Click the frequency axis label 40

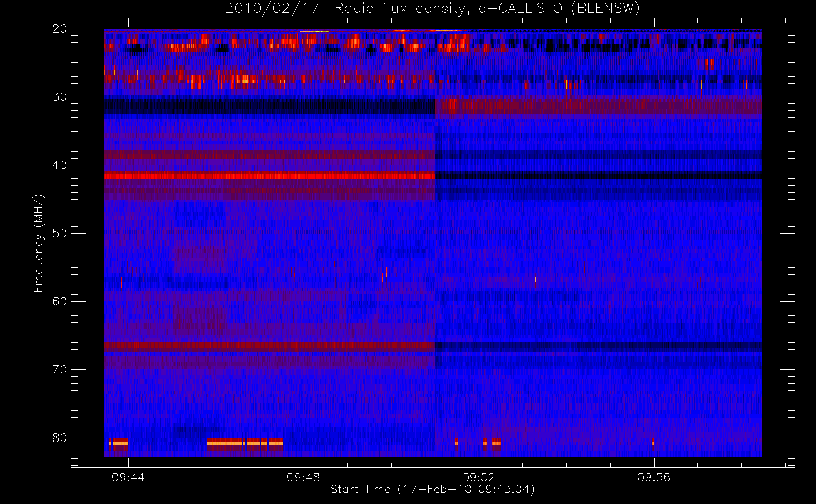[x=60, y=165]
